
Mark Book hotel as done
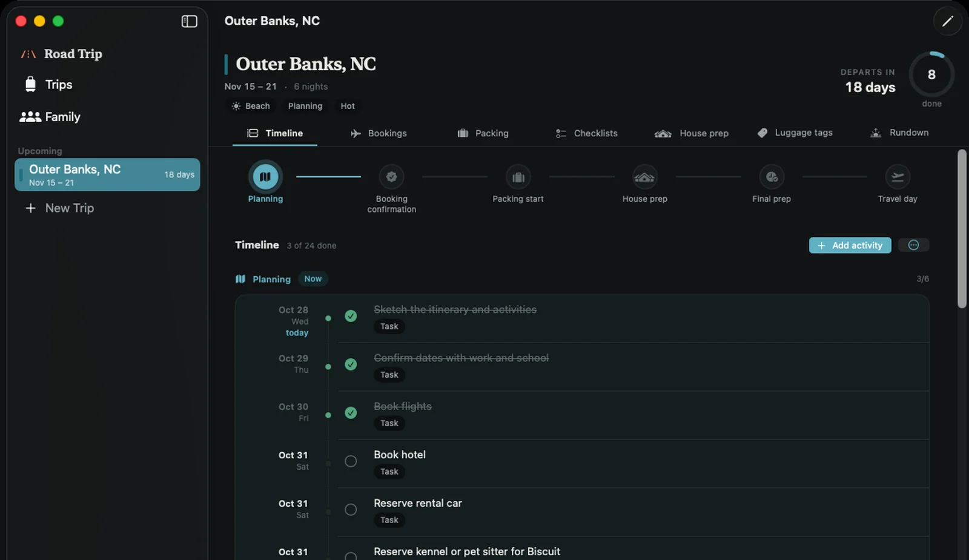click(x=351, y=461)
